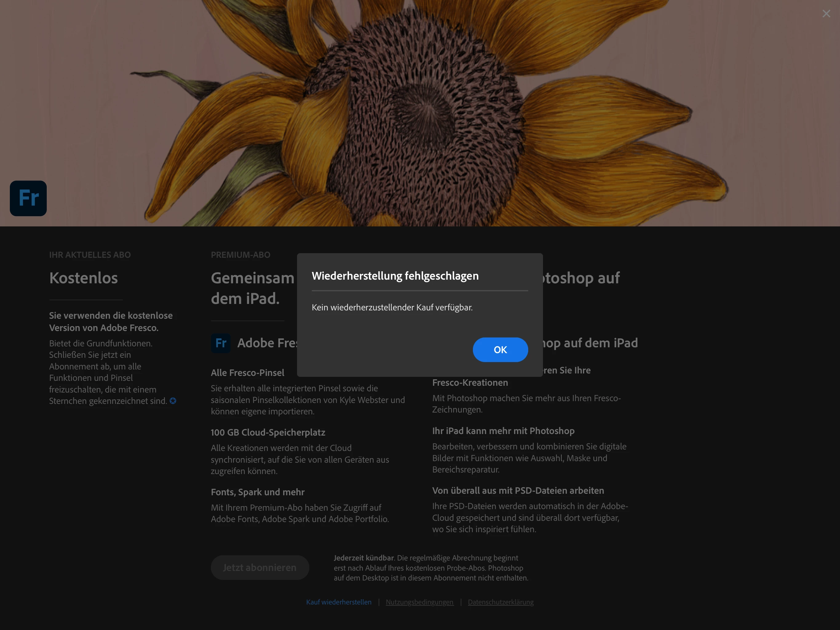The image size is (840, 630).
Task: Close the subscription screen with X
Action: tap(826, 14)
